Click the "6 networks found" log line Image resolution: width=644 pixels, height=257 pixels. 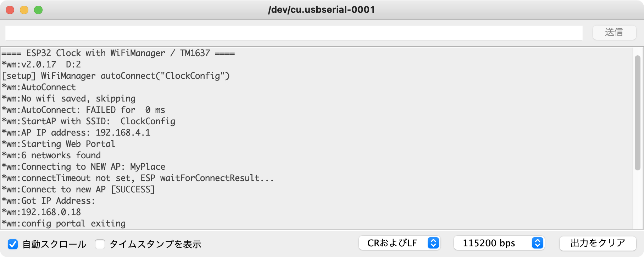point(51,155)
